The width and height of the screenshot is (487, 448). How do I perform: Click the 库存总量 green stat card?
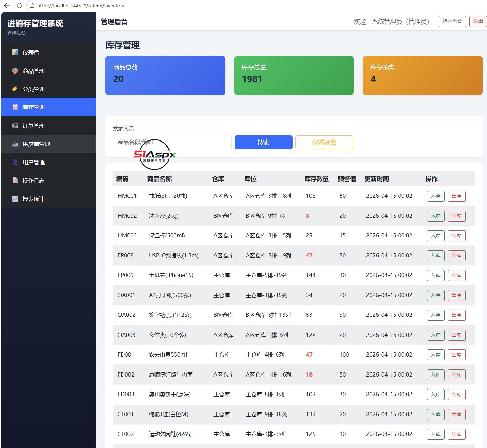coord(294,75)
